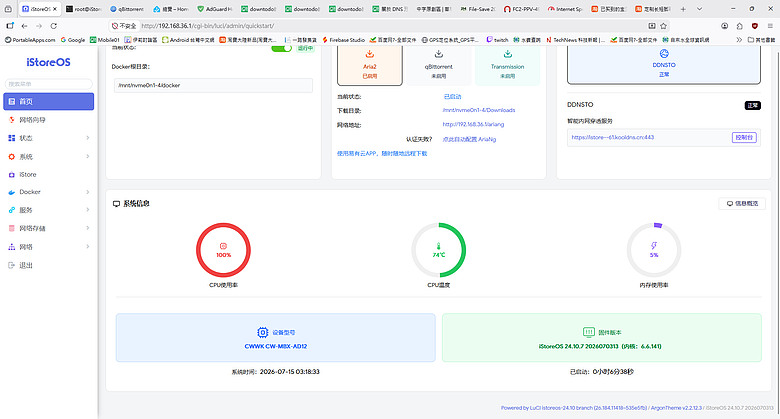
Task: Open the LuCI istoreos-24.10 branch footer link
Action: click(x=574, y=408)
